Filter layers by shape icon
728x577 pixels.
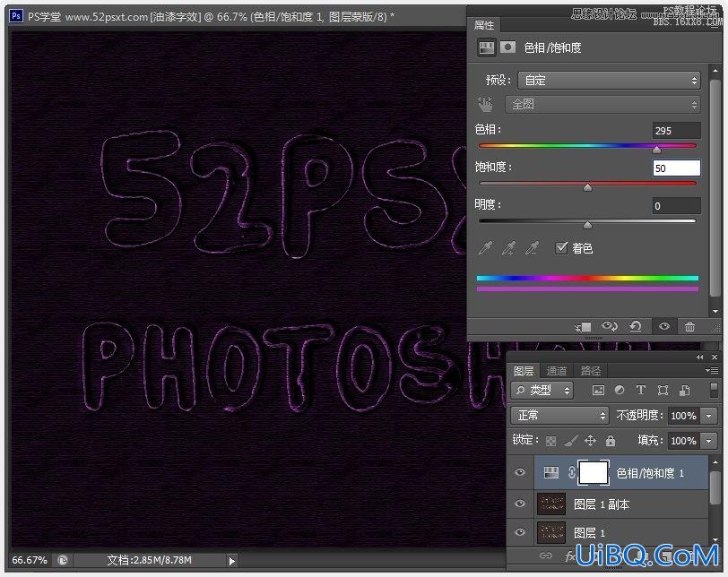pyautogui.click(x=663, y=390)
